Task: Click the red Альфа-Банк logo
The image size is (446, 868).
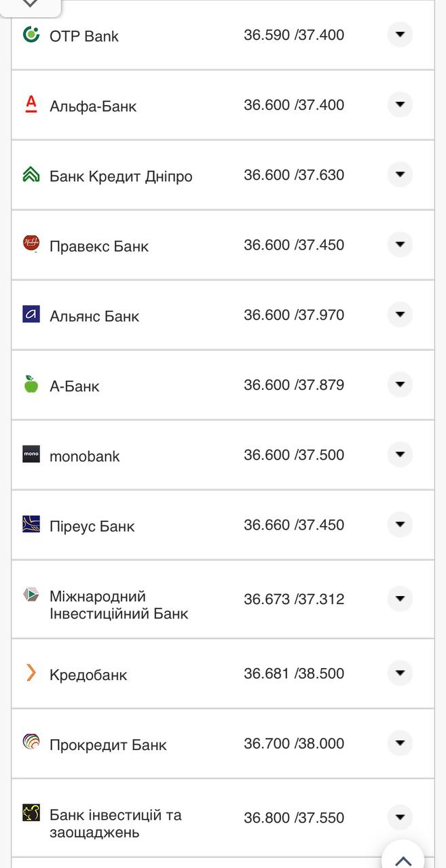Action: click(31, 104)
